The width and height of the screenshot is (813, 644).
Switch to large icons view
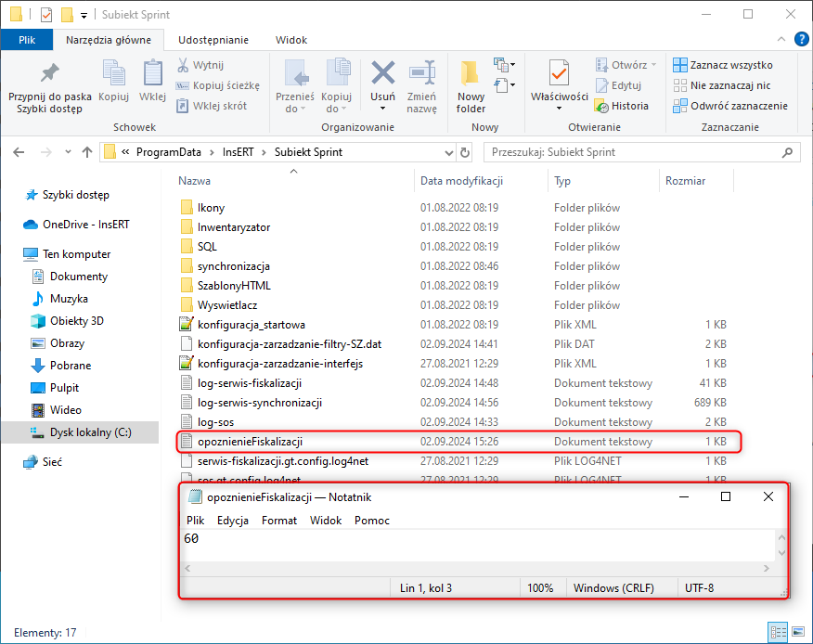(x=798, y=632)
